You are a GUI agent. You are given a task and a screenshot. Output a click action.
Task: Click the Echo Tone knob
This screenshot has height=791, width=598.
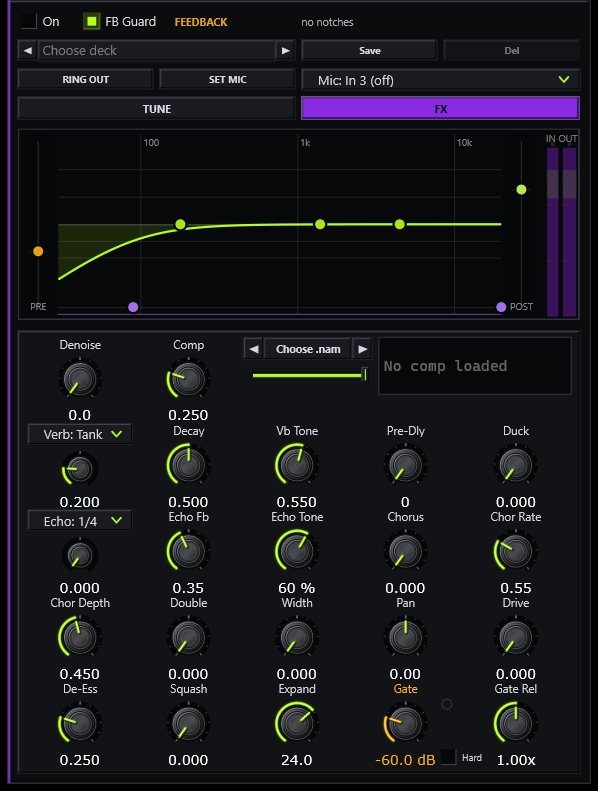coord(297,551)
